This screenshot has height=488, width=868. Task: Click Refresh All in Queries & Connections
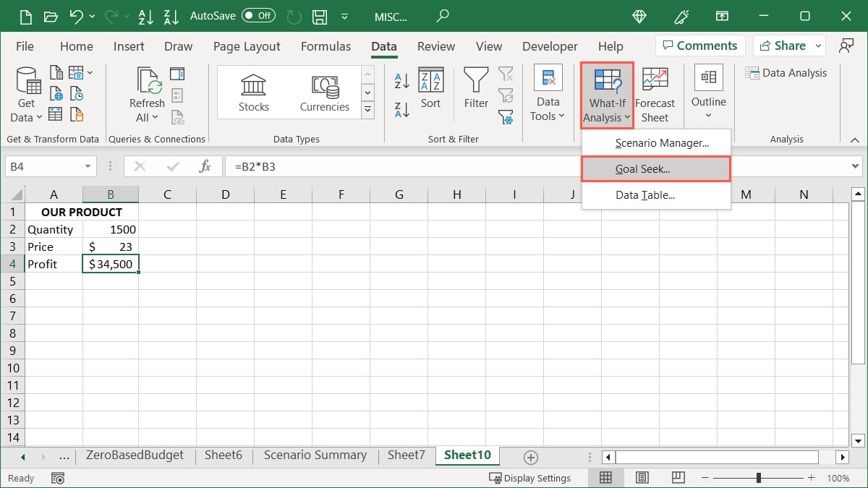(147, 92)
